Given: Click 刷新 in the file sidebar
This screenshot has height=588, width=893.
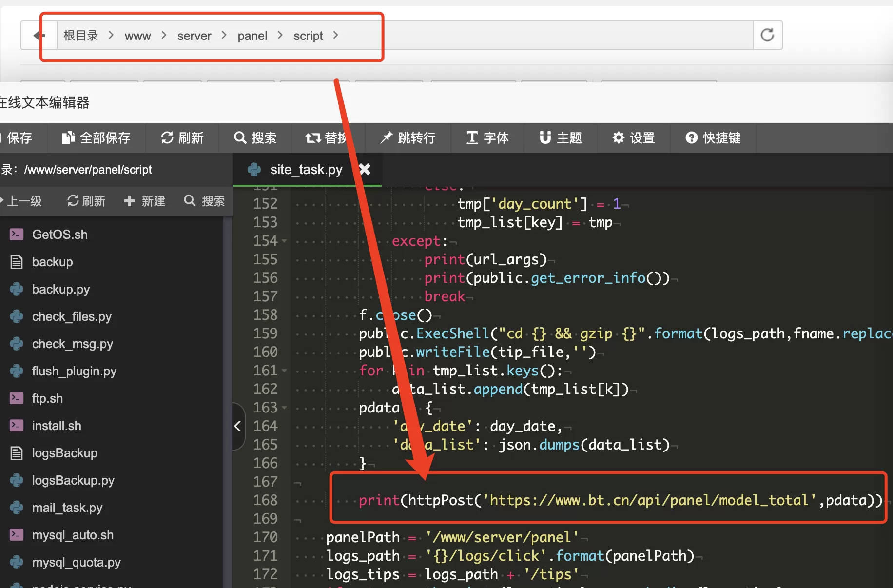Looking at the screenshot, I should point(86,201).
